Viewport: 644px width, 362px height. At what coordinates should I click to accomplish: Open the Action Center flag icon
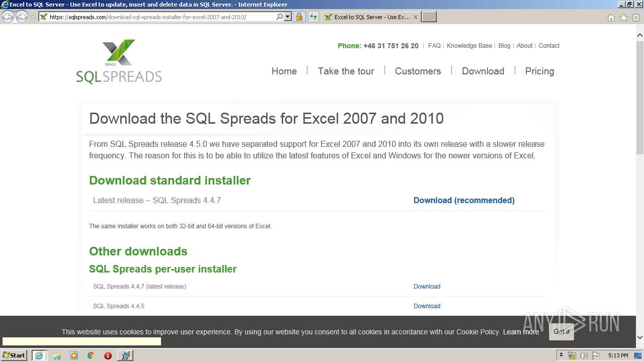tap(596, 355)
